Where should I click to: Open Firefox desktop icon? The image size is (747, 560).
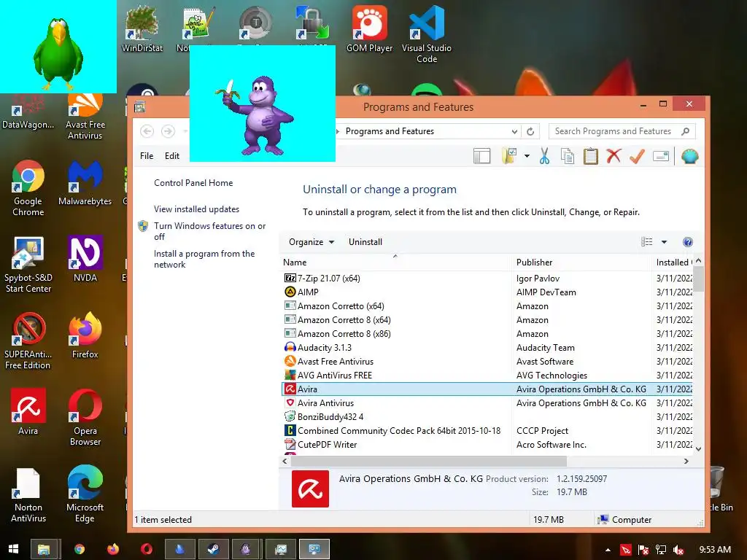click(85, 335)
